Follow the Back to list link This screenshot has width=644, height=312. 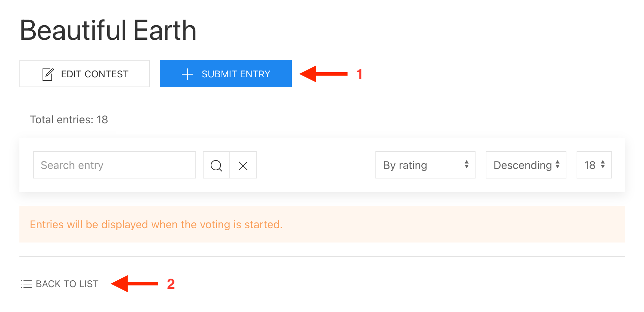coord(67,284)
